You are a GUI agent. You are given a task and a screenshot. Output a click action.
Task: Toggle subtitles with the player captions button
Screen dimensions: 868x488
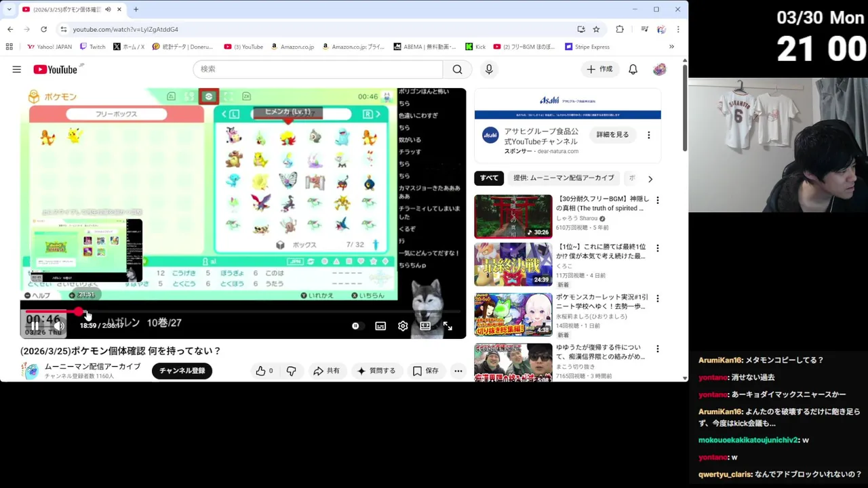(x=380, y=326)
